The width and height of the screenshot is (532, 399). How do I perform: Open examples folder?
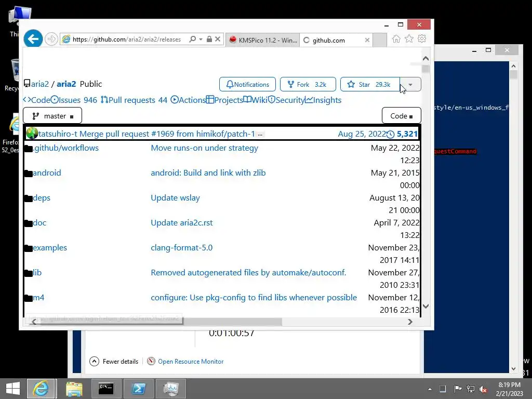(x=50, y=248)
